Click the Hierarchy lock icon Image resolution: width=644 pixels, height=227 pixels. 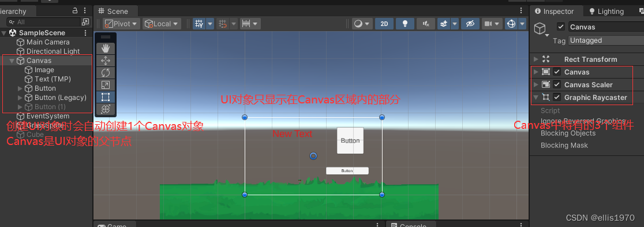coord(75,11)
